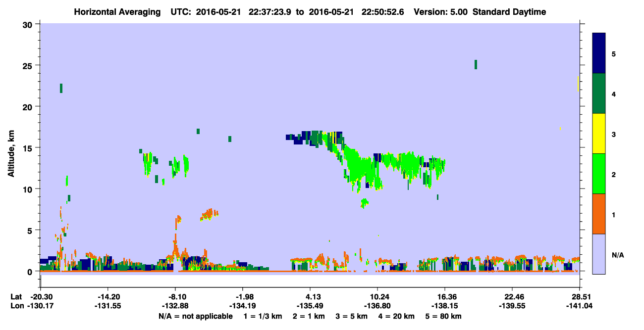This screenshot has height=330, width=644.
Task: Click the isolated green feature near 25 km altitude
Action: pyautogui.click(x=476, y=64)
